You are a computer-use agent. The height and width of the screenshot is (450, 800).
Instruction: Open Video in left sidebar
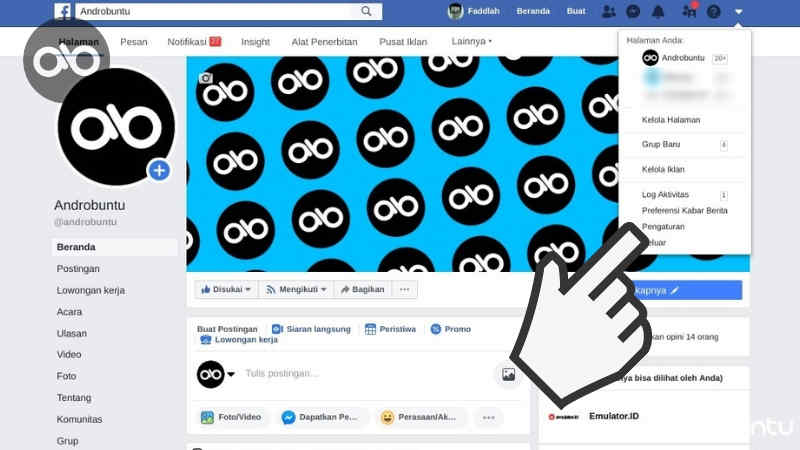69,355
